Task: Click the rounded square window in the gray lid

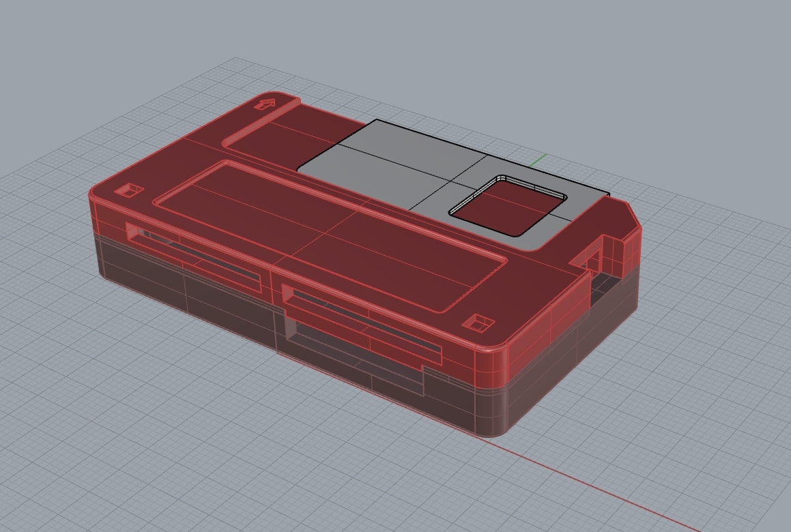Action: (x=508, y=206)
